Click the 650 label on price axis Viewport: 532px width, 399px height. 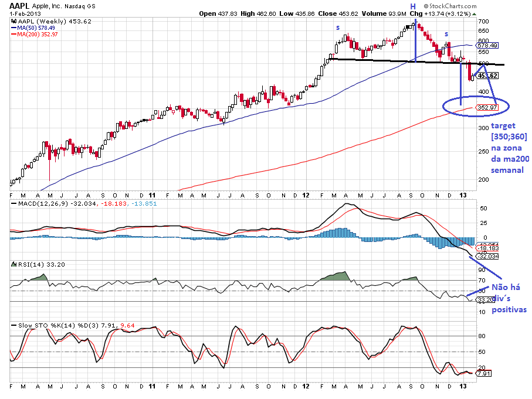[483, 31]
